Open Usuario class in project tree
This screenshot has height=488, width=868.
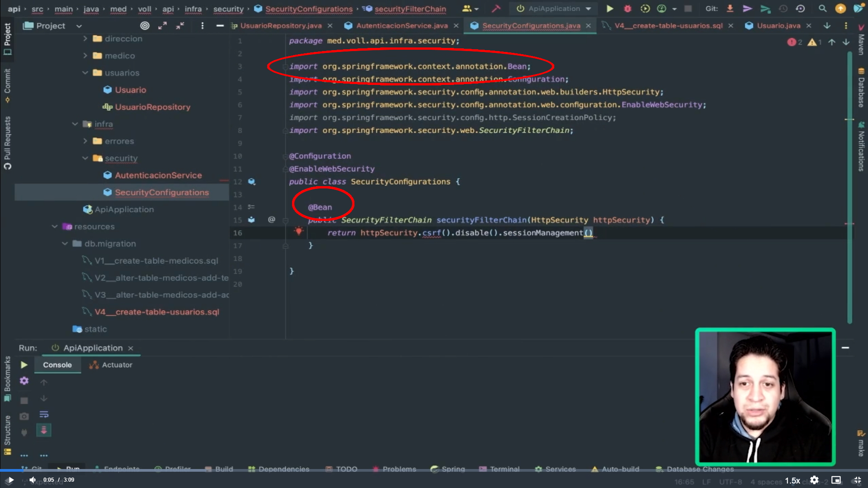(130, 90)
